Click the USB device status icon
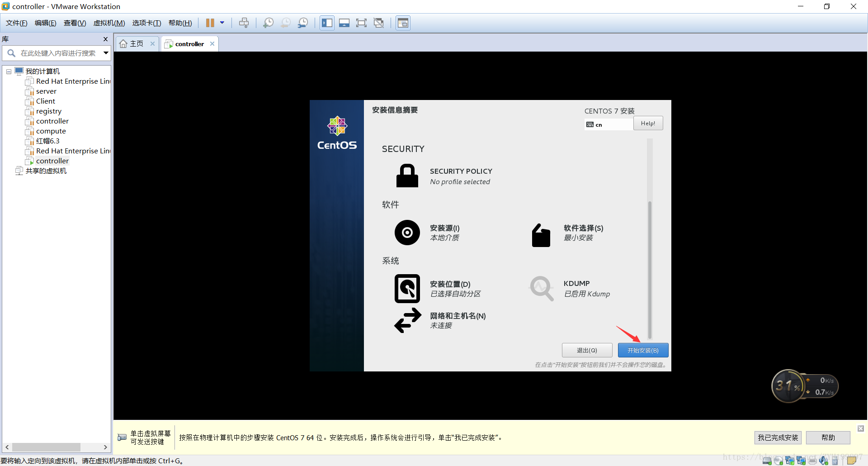The width and height of the screenshot is (868, 466). pyautogui.click(x=835, y=461)
